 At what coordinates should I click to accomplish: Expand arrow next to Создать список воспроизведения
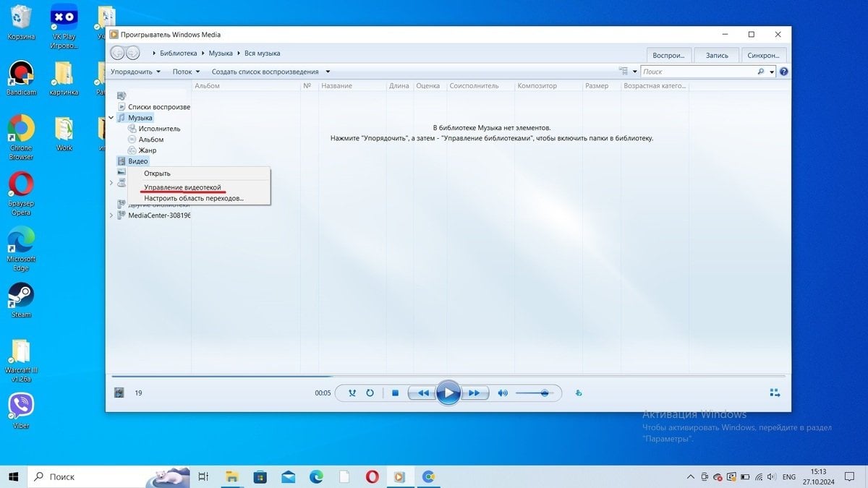click(328, 72)
